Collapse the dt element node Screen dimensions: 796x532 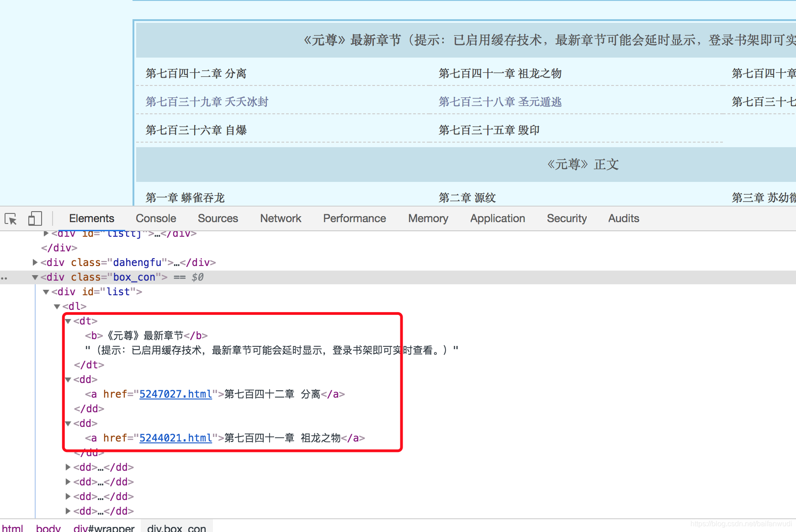[68, 321]
